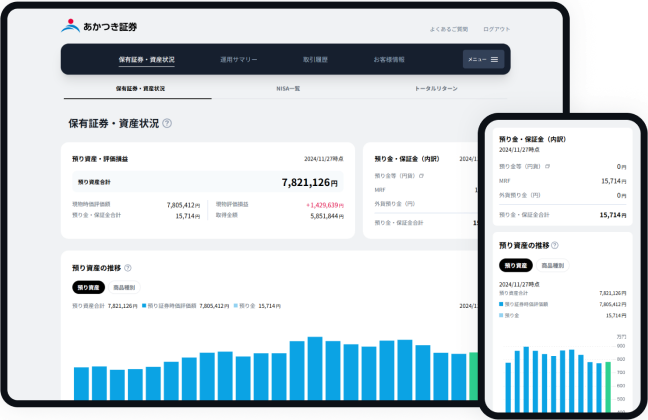The width and height of the screenshot is (648, 420).
Task: Open external link icon on phone 預り金等 row
Action: pos(548,166)
